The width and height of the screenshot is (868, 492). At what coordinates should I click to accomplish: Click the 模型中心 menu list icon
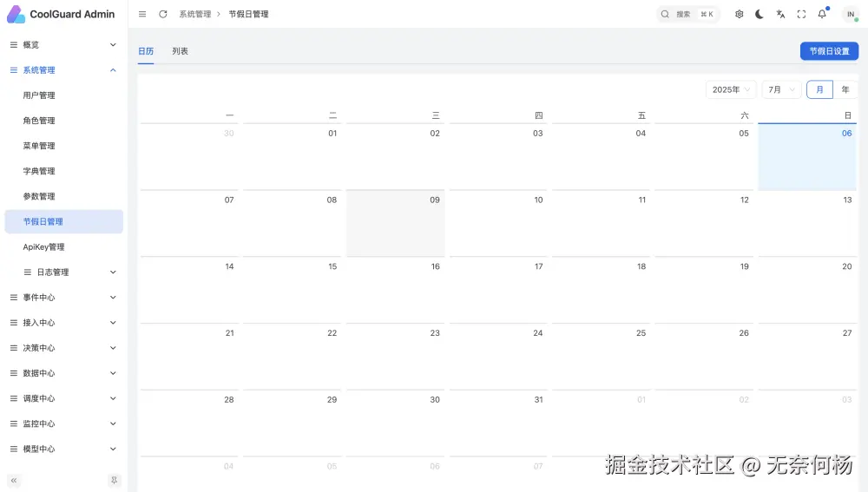click(14, 449)
